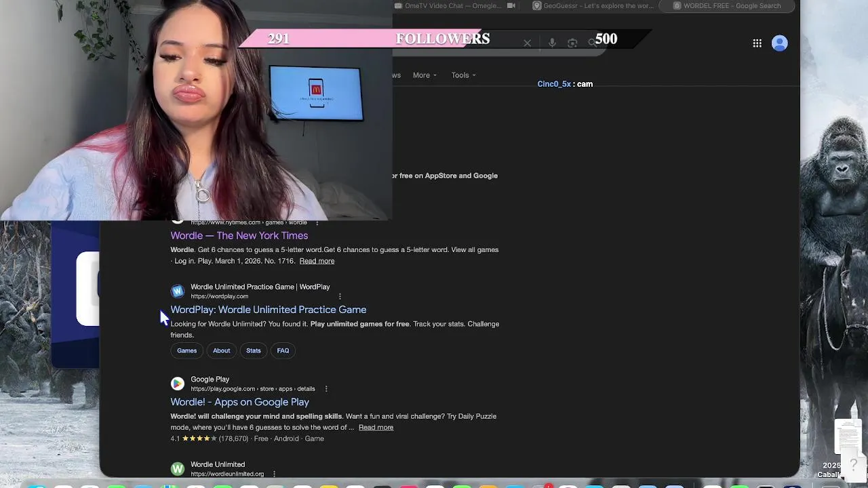Switch to GeoGuessr browser tab

tap(593, 6)
